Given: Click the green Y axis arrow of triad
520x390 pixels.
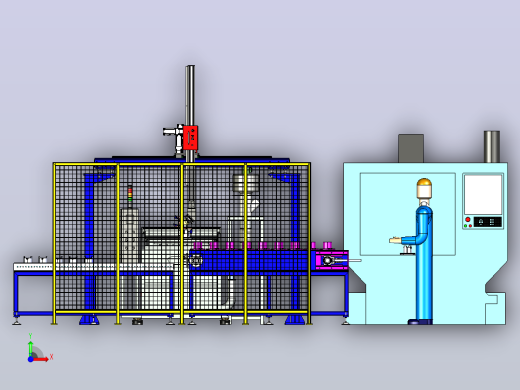Looking at the screenshot, I should (30, 348).
